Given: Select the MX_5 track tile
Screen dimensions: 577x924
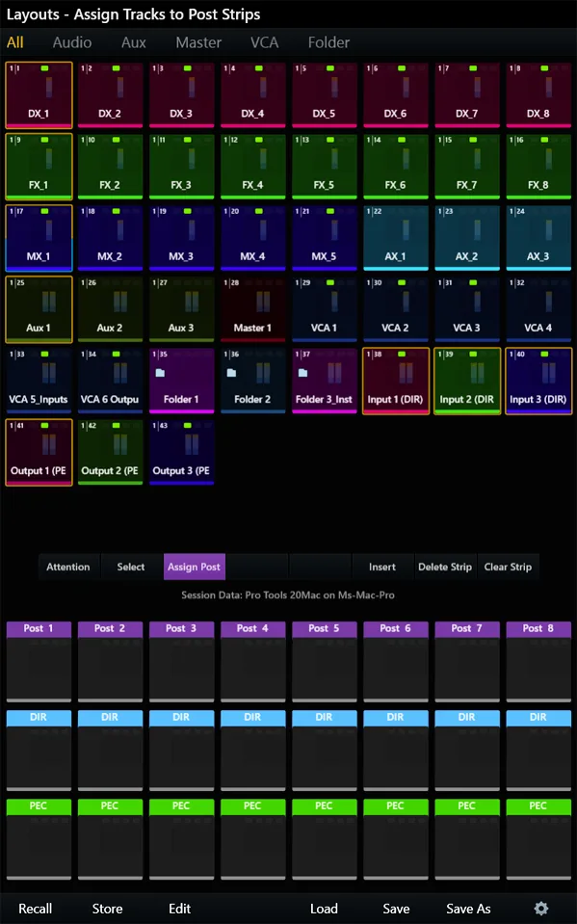Looking at the screenshot, I should pyautogui.click(x=324, y=237).
